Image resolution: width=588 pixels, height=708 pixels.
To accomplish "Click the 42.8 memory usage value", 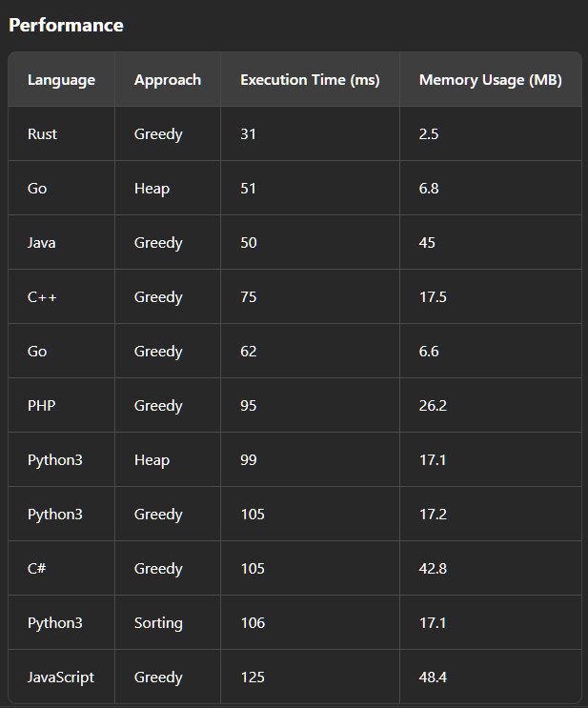I will [433, 569].
